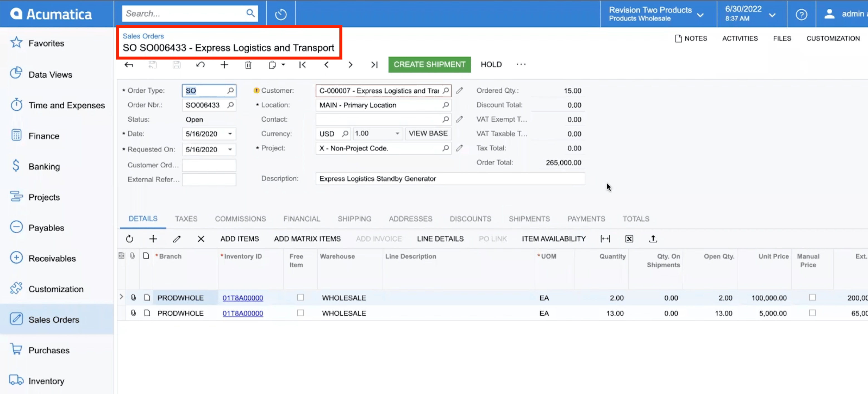
Task: Click the Customer Order number field
Action: 209,165
